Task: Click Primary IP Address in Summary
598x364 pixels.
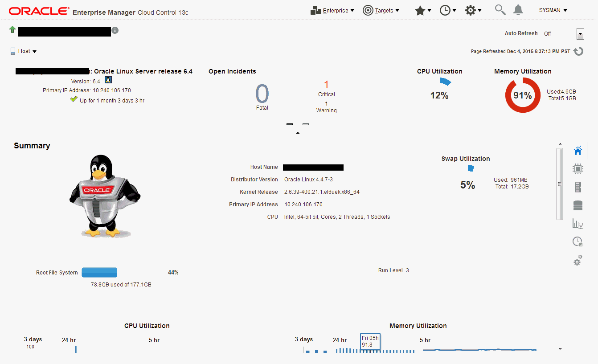Action: click(303, 204)
